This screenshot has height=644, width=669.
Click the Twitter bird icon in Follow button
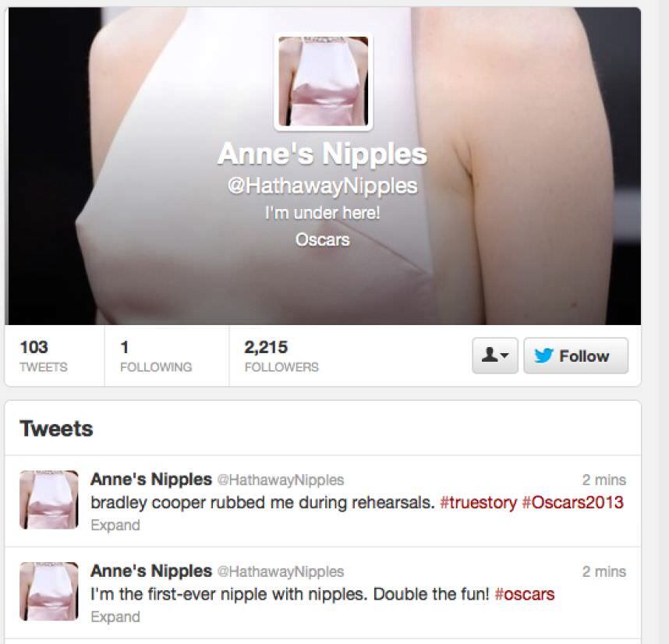tap(543, 356)
